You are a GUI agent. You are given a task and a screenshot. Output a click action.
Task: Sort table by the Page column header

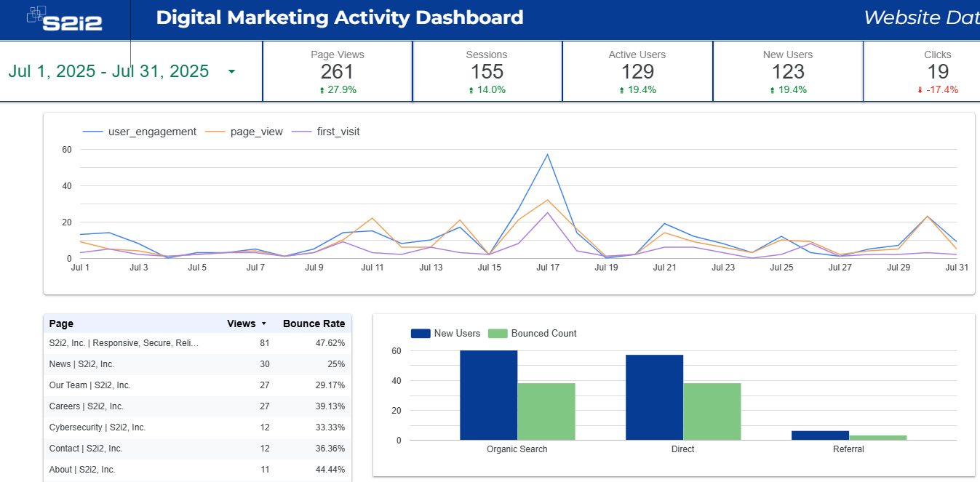click(61, 324)
